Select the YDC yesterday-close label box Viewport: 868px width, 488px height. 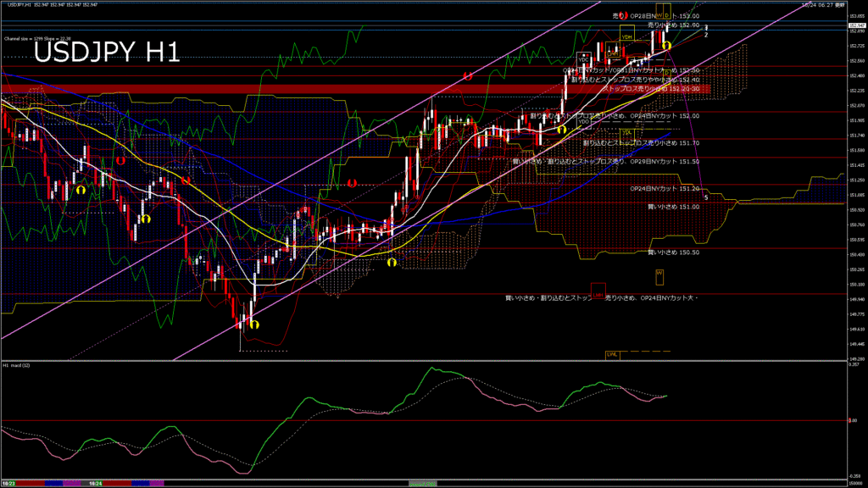click(583, 59)
